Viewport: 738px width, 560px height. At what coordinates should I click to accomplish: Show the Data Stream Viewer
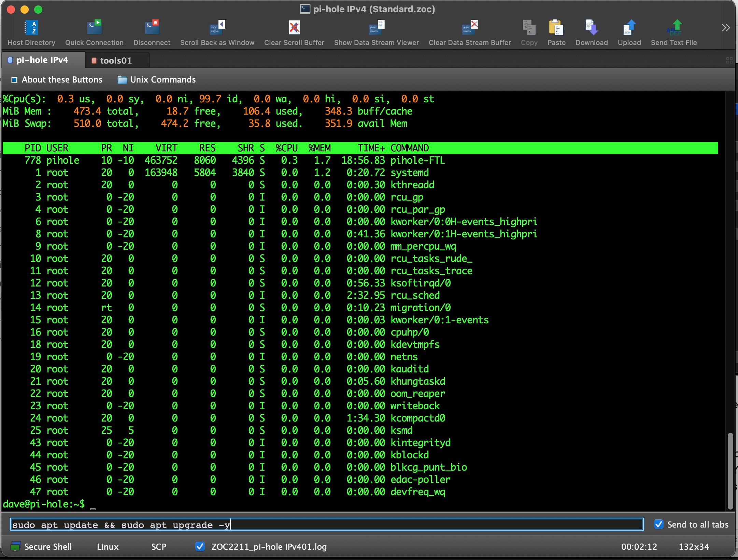[375, 31]
